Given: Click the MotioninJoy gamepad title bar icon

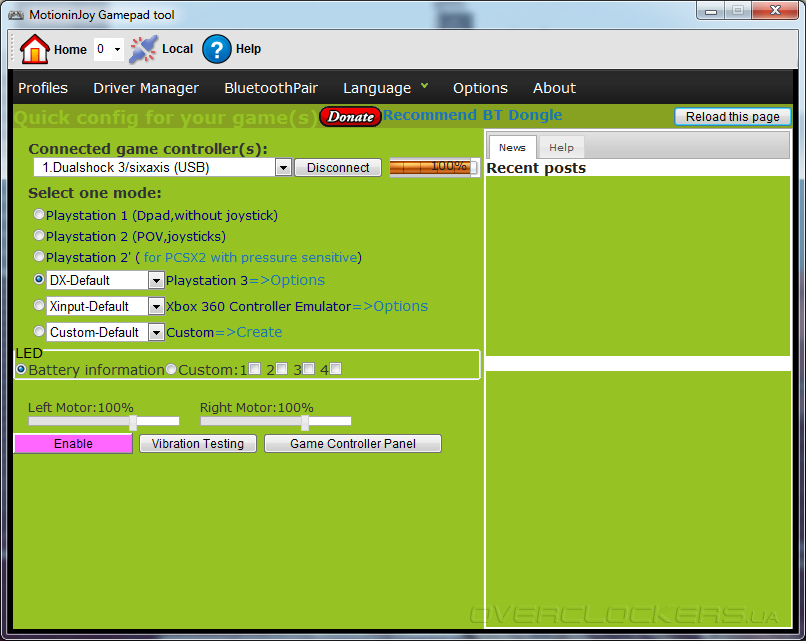Looking at the screenshot, I should (x=16, y=15).
